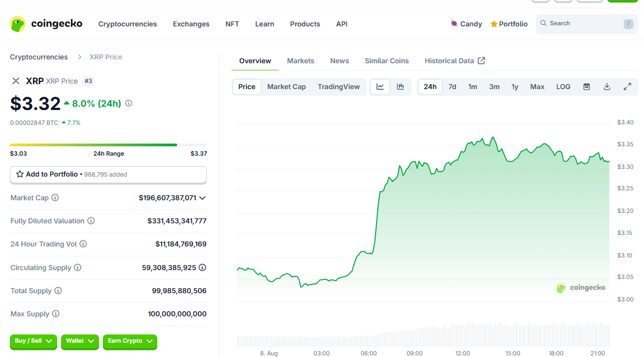This screenshot has height=357, width=644.
Task: Set chart range to 1y
Action: point(515,87)
